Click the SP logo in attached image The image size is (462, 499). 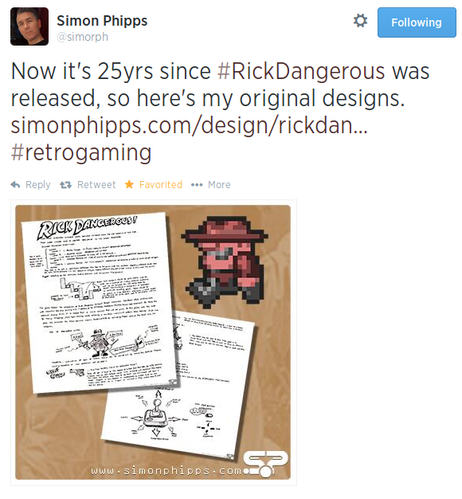(x=265, y=464)
